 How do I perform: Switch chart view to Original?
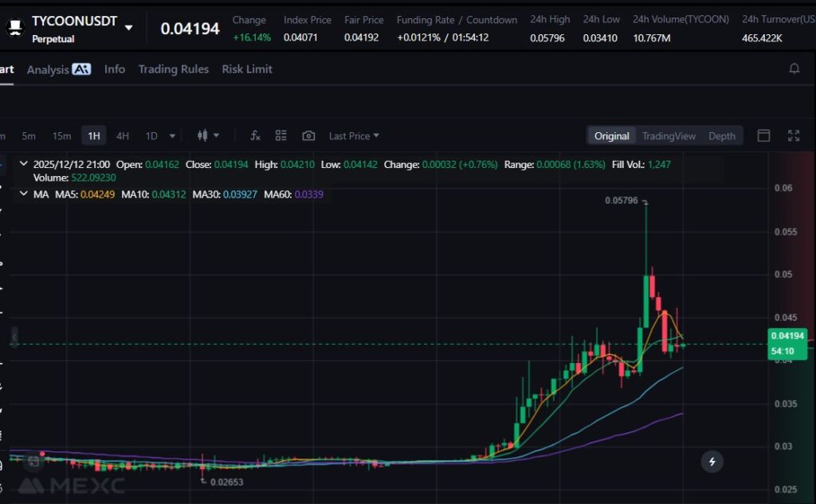[612, 136]
